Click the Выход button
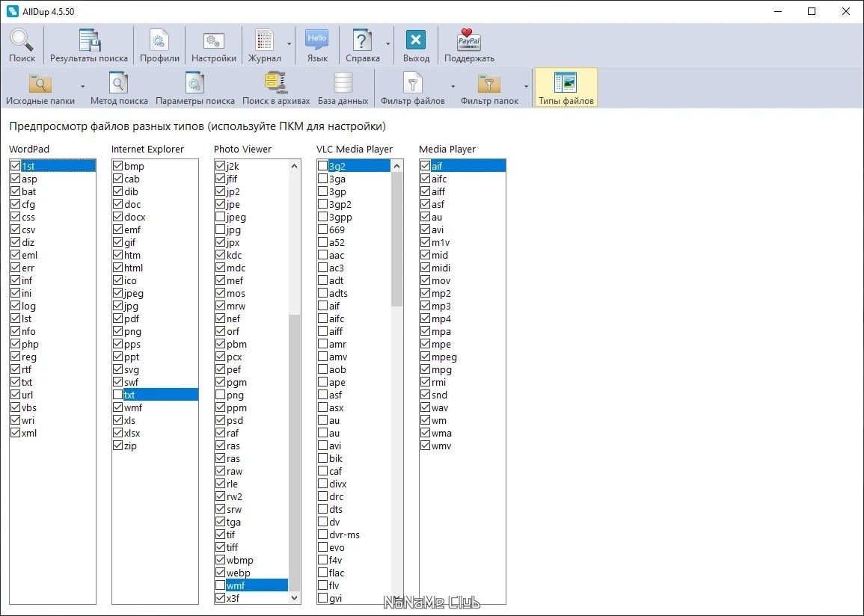This screenshot has width=864, height=616. click(x=416, y=45)
